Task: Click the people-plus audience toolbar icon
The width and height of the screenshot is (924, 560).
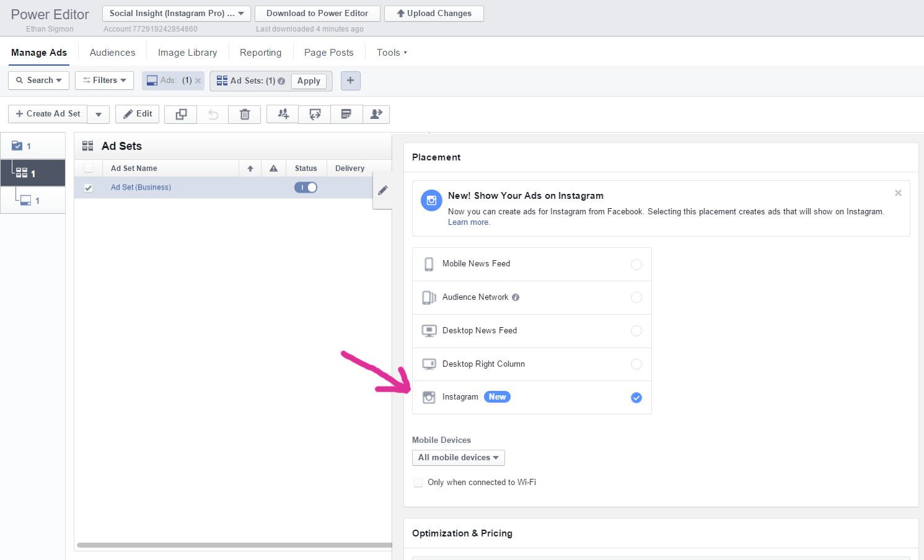Action: (x=283, y=114)
